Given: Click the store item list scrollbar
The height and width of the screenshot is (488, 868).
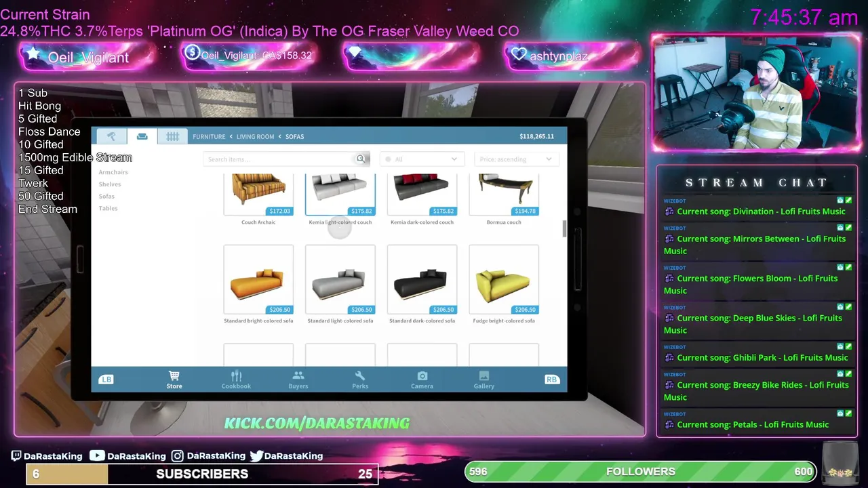Looking at the screenshot, I should [x=564, y=229].
